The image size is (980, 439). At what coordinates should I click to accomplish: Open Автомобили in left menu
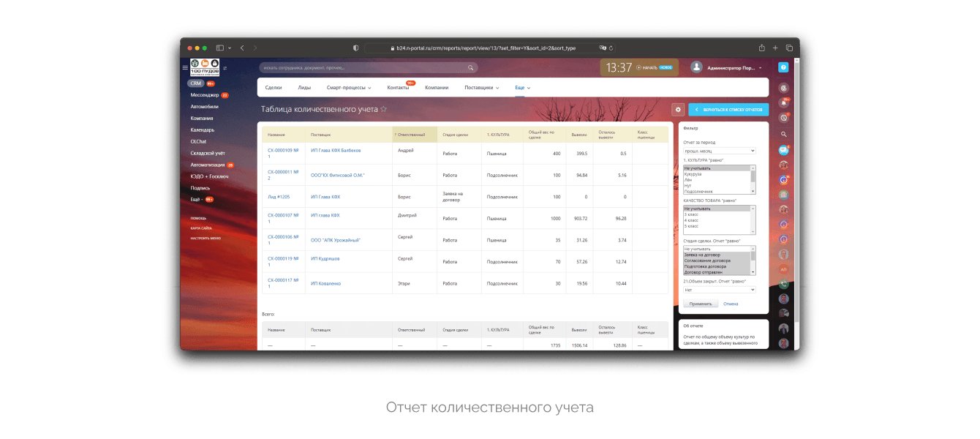tap(205, 106)
